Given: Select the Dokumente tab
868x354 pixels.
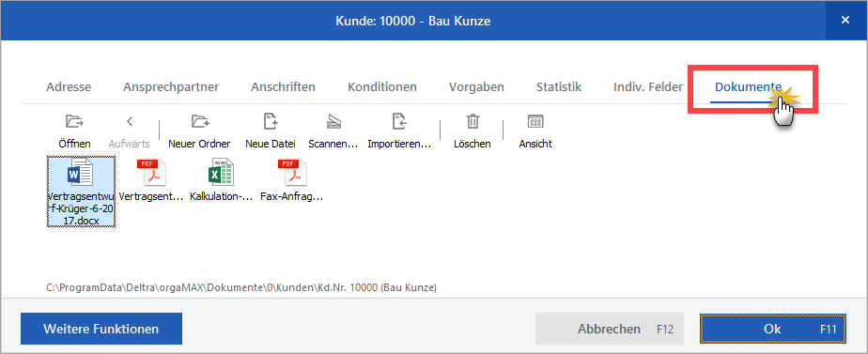Looking at the screenshot, I should point(749,86).
